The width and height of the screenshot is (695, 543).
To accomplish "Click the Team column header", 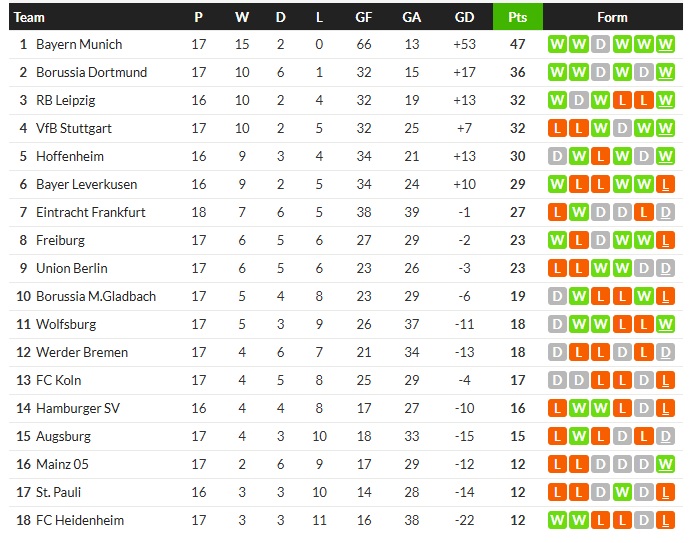I will click(30, 17).
